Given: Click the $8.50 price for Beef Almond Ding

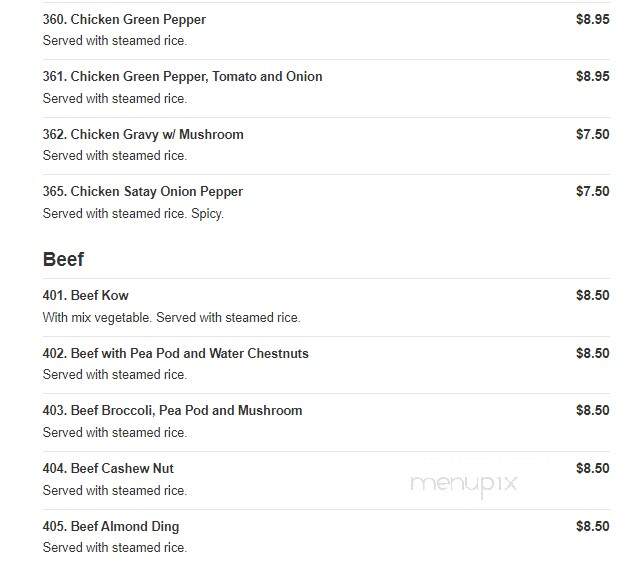Looking at the screenshot, I should tap(593, 526).
